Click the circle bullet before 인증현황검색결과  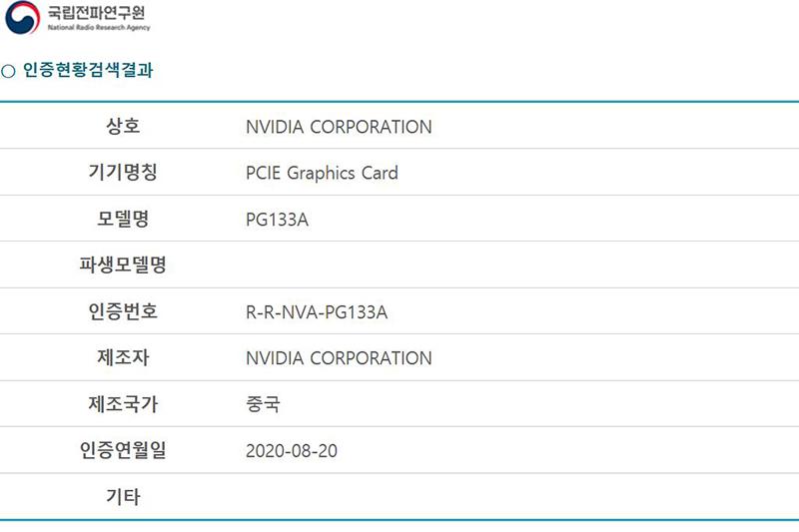click(8, 72)
